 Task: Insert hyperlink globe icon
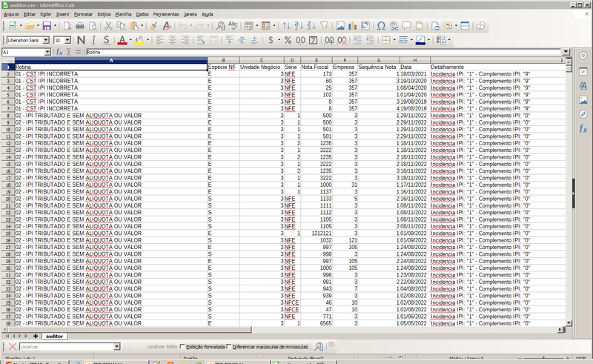tap(394, 26)
